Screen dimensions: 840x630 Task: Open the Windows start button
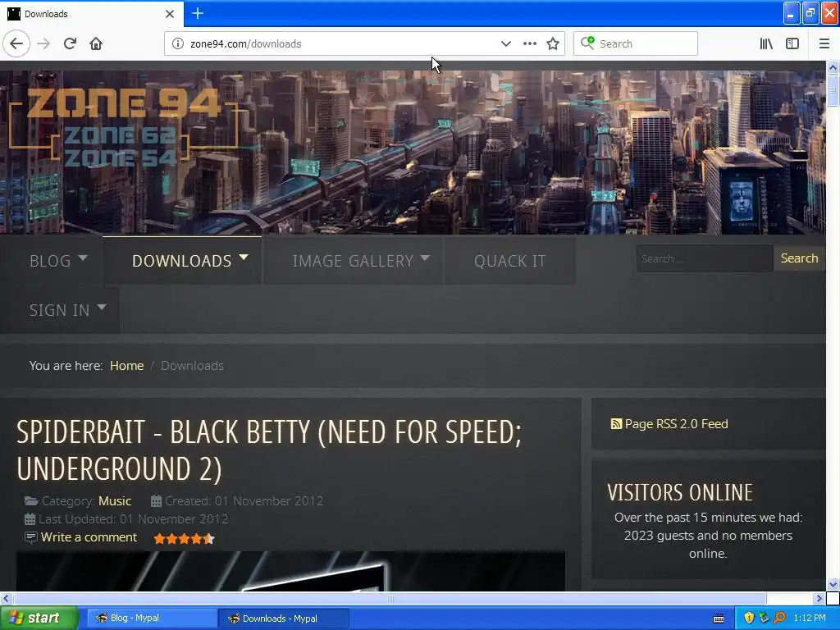coord(39,619)
